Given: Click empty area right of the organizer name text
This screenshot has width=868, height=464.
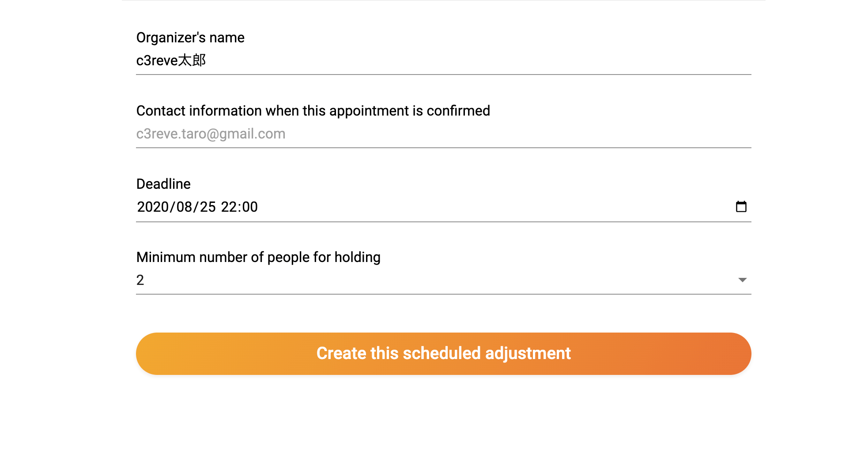Looking at the screenshot, I should (486, 61).
